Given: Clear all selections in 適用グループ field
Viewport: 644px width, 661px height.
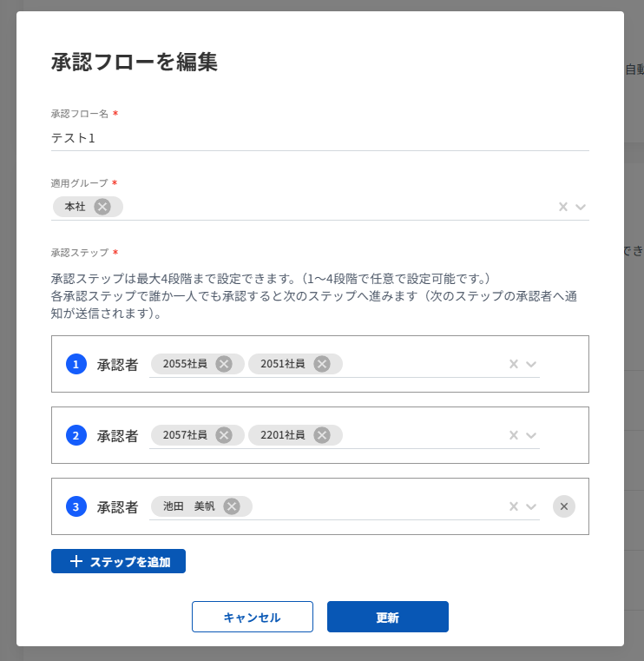Looking at the screenshot, I should [x=563, y=207].
